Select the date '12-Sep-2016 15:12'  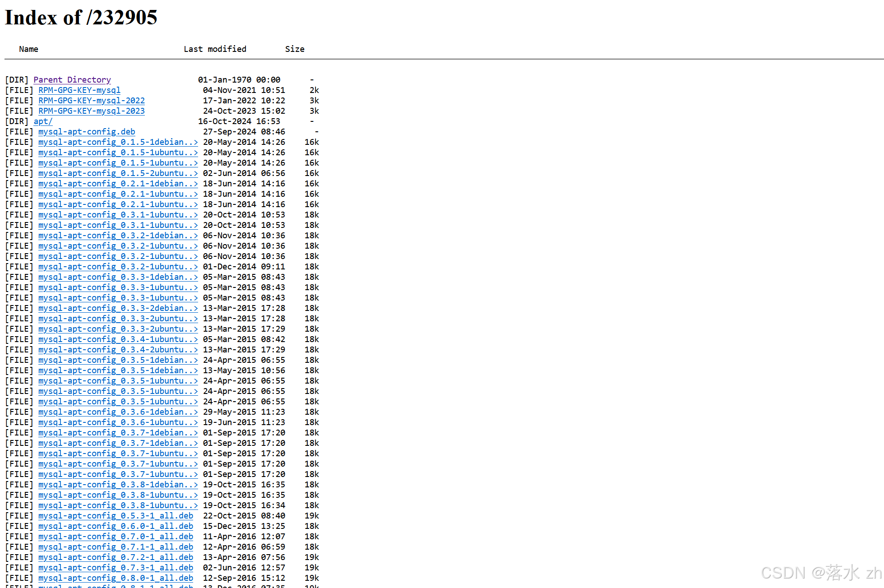[x=244, y=578]
